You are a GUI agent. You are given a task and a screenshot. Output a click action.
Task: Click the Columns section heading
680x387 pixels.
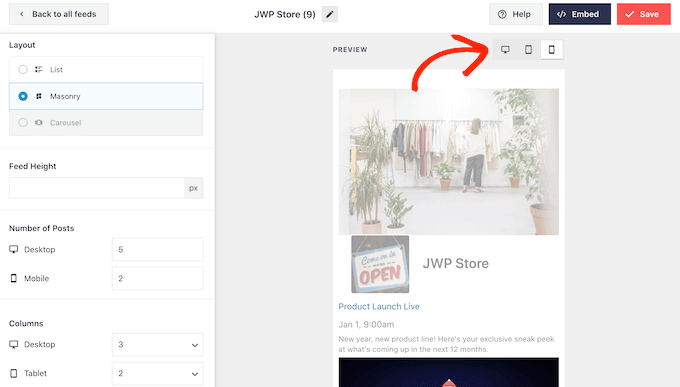pos(26,324)
